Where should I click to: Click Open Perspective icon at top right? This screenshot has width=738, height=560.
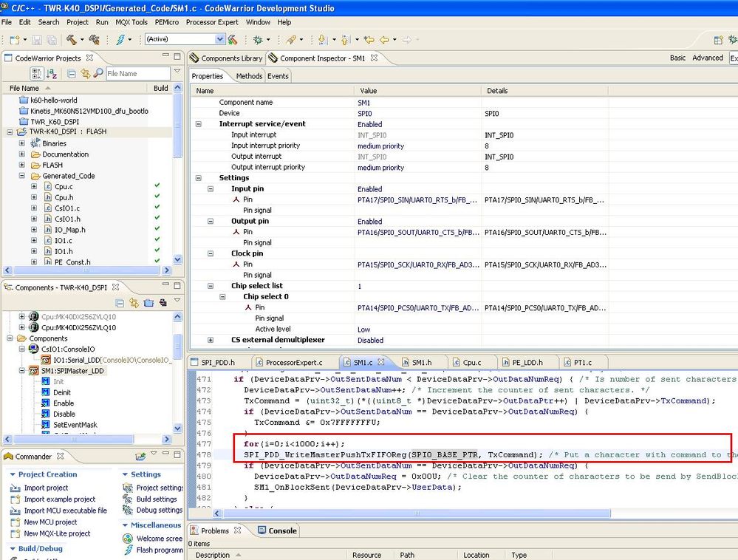coord(718,40)
